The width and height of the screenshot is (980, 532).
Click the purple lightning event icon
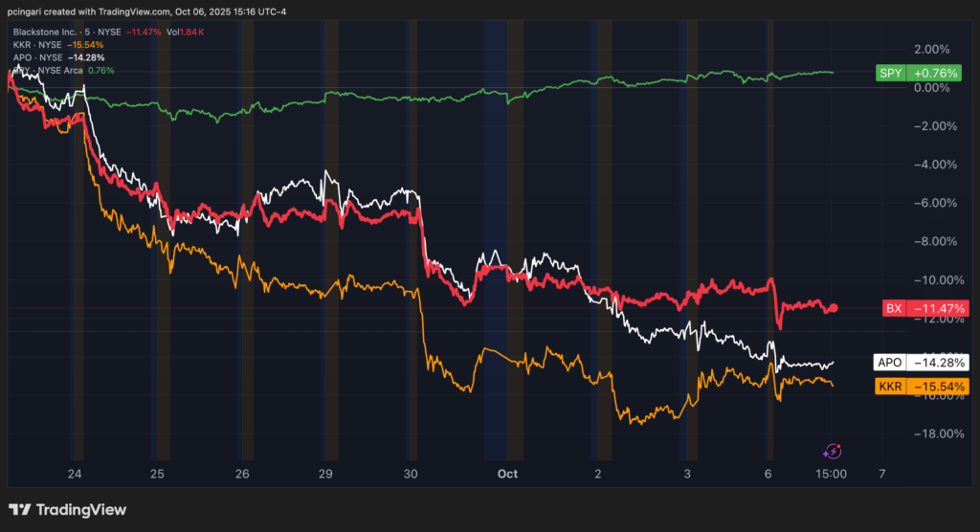click(833, 451)
